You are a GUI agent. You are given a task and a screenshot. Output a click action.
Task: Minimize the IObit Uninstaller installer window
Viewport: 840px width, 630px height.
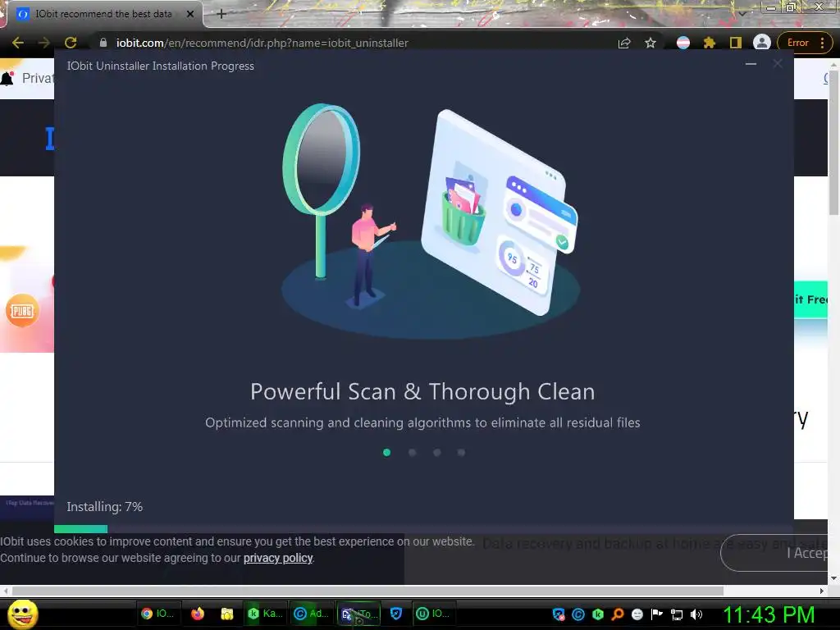coord(751,64)
